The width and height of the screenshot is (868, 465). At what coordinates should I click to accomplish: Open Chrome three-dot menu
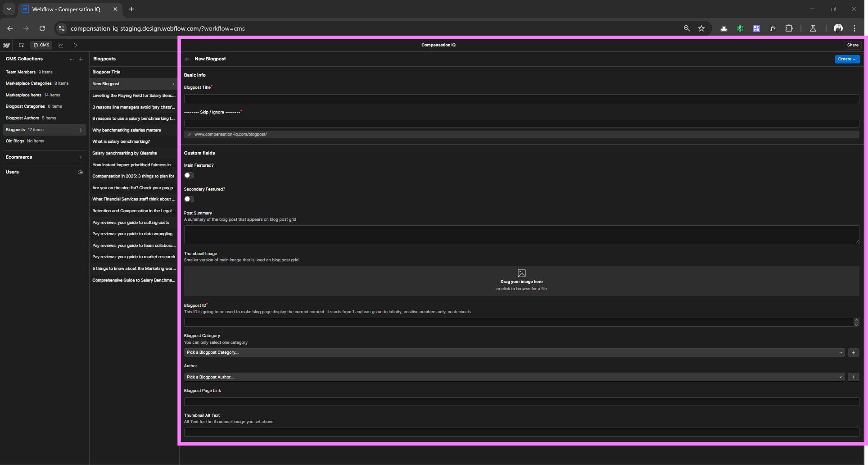(854, 28)
